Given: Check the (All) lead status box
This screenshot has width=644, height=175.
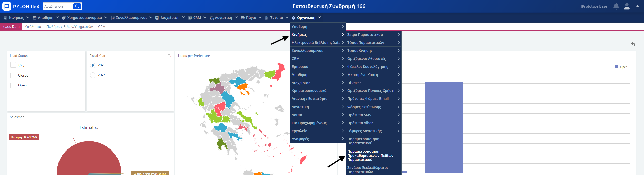Looking at the screenshot, I should (13, 65).
